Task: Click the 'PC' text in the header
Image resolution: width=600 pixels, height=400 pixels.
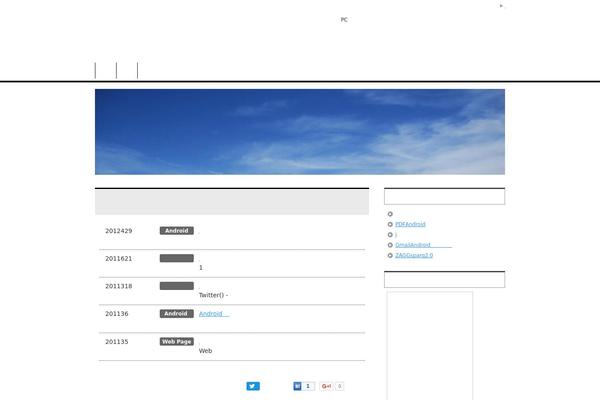Action: point(344,20)
